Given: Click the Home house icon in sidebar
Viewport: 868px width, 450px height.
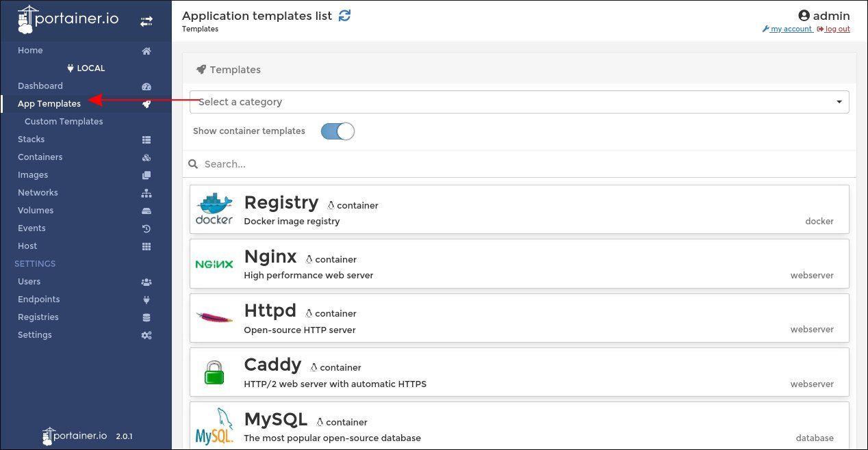Looking at the screenshot, I should (146, 51).
